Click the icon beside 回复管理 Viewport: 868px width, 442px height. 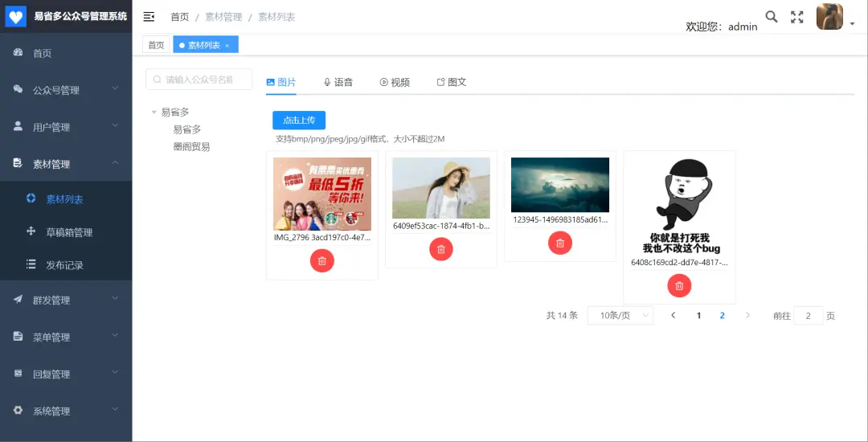(18, 374)
